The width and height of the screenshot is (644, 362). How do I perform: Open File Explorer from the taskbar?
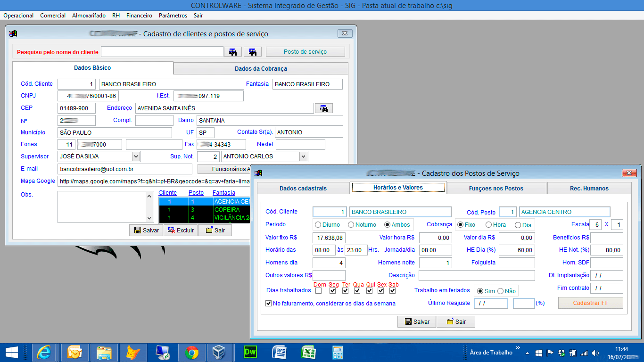104,352
